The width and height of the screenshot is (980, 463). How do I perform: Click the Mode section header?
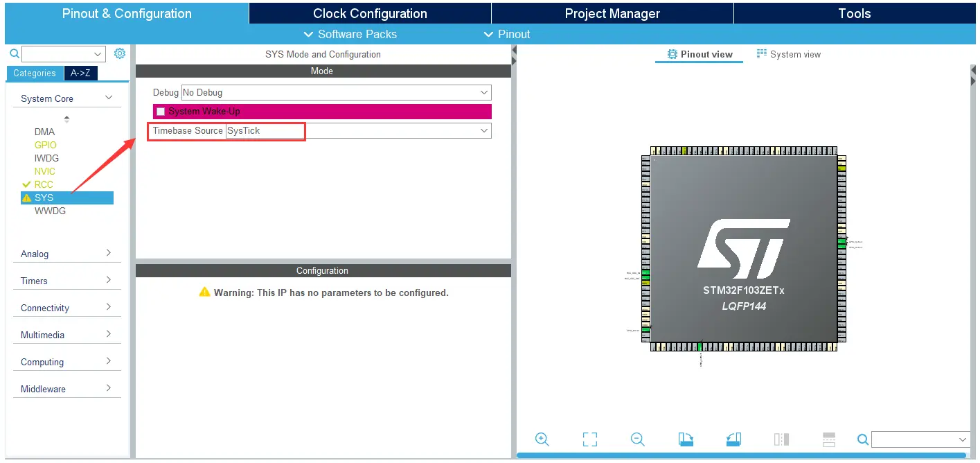323,71
